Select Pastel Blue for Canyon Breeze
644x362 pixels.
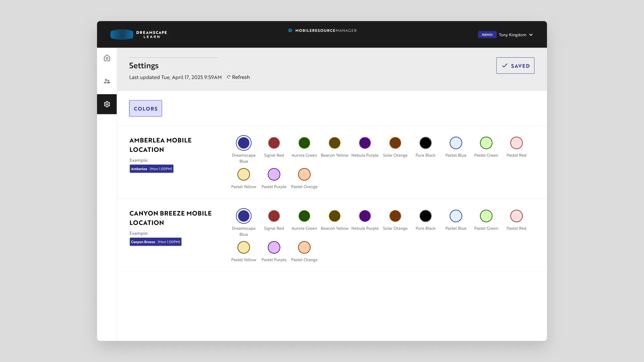pos(456,216)
